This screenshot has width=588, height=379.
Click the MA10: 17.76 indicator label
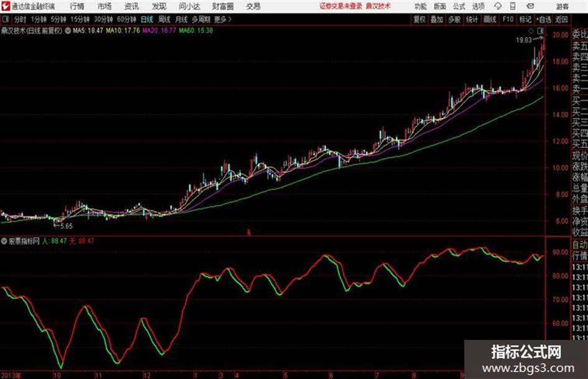click(x=123, y=30)
